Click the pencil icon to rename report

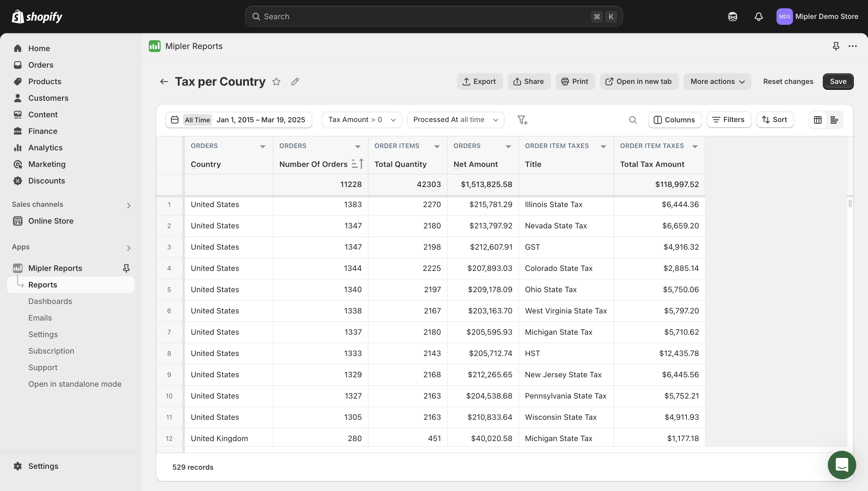[x=295, y=82]
